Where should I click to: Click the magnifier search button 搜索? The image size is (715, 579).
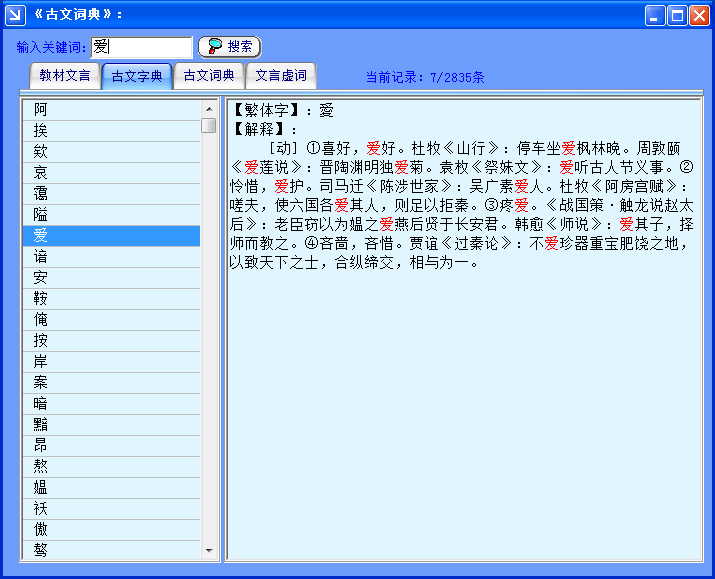[x=229, y=47]
